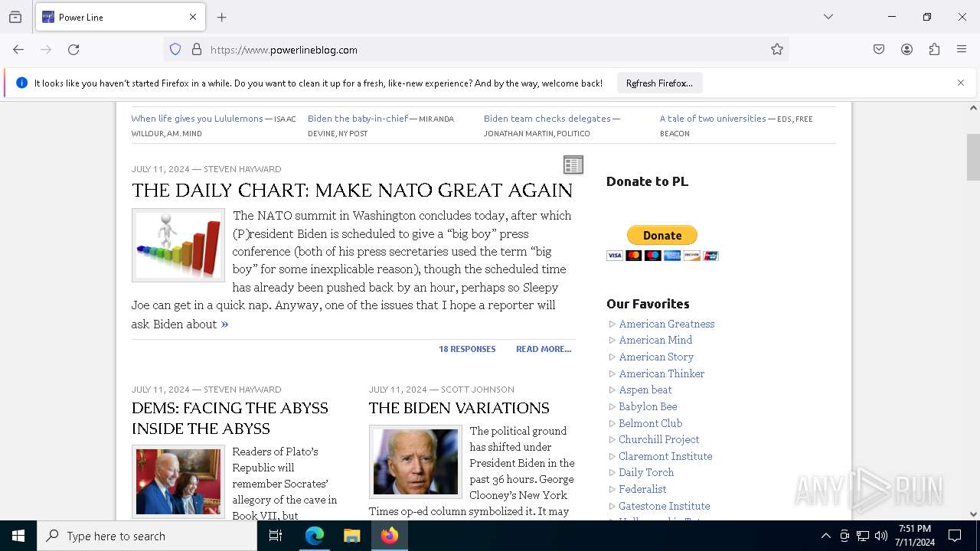This screenshot has width=980, height=551.
Task: Open the Extensions puzzle icon
Action: click(934, 50)
